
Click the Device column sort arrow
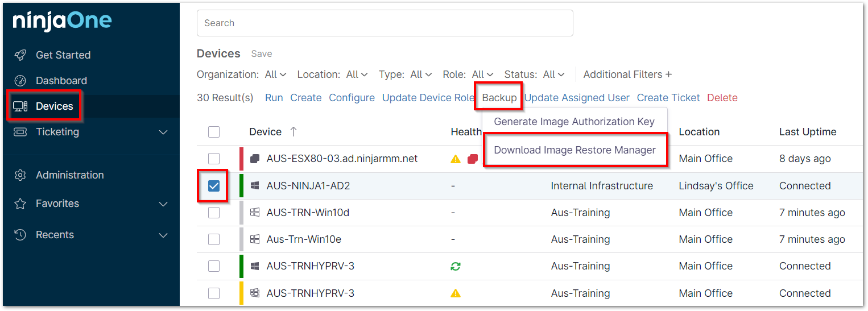pos(294,132)
